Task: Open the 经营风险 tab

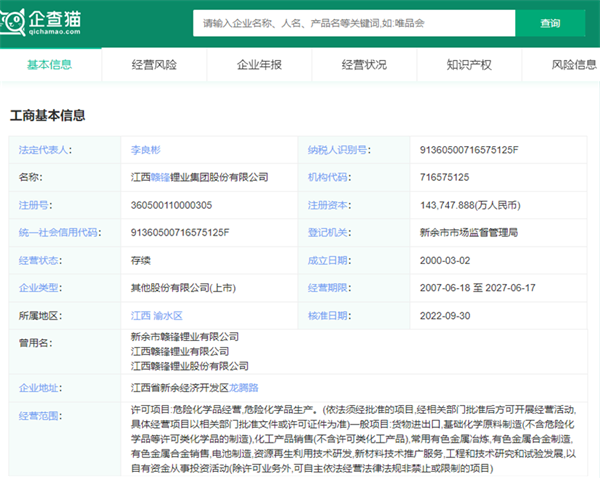Action: click(154, 65)
